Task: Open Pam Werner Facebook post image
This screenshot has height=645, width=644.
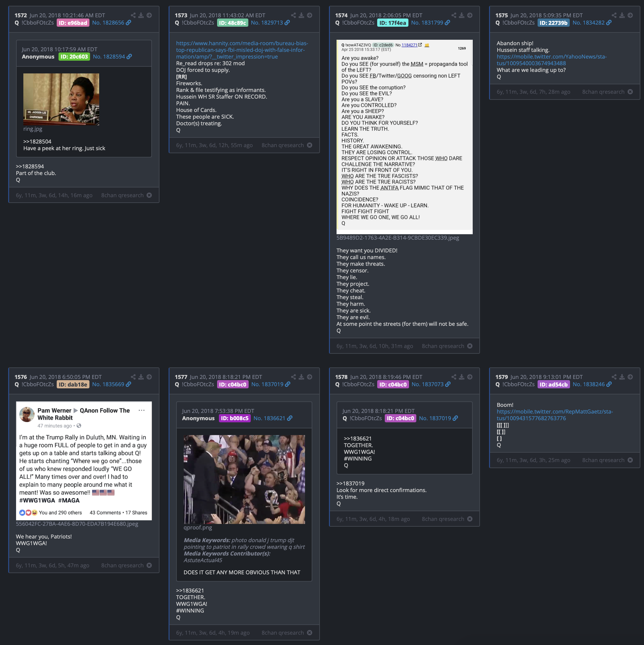Action: click(x=84, y=461)
